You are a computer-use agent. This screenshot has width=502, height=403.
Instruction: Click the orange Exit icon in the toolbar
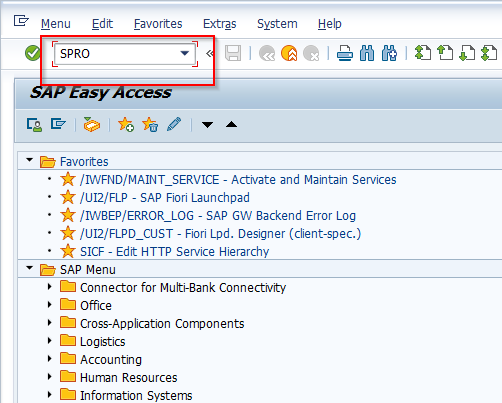(289, 53)
